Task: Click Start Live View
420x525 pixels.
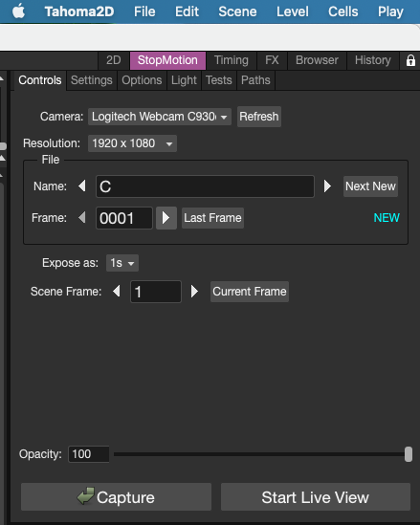Action: (x=316, y=497)
